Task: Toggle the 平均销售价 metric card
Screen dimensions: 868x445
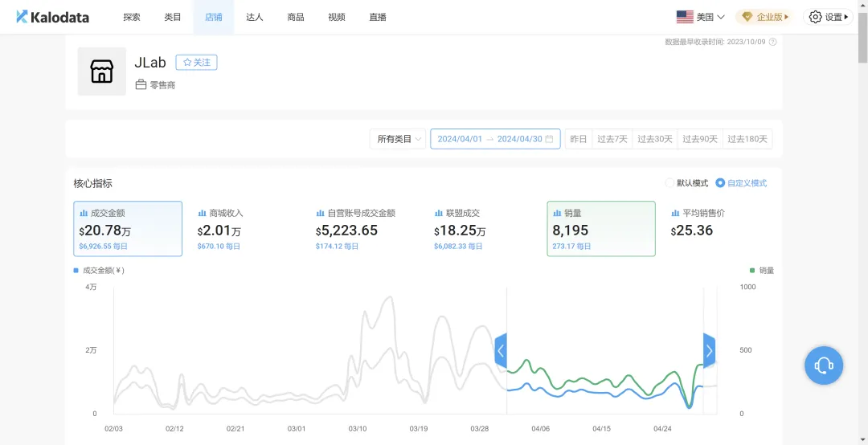Action: click(x=719, y=229)
